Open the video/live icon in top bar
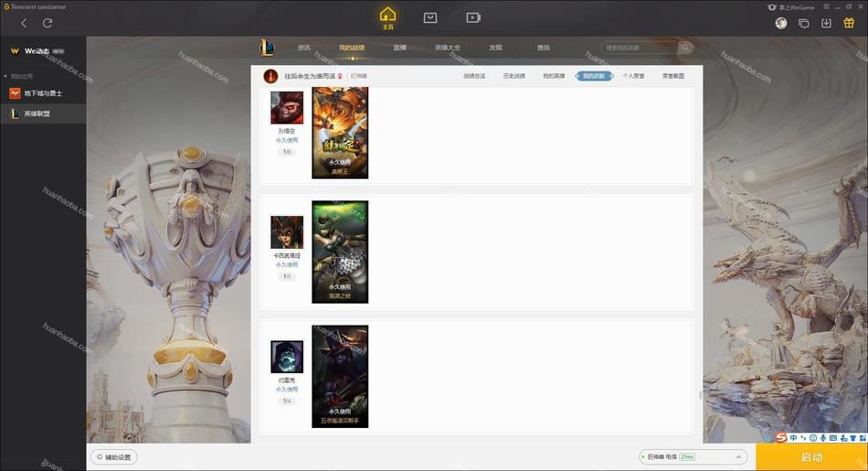Viewport: 868px width, 471px height. click(x=472, y=17)
